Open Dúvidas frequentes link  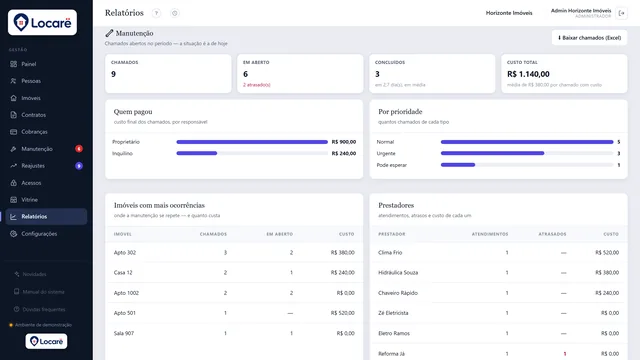(44, 309)
